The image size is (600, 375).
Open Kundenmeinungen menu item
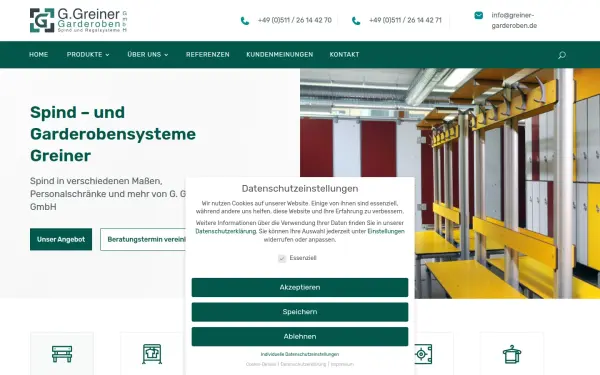tap(280, 54)
